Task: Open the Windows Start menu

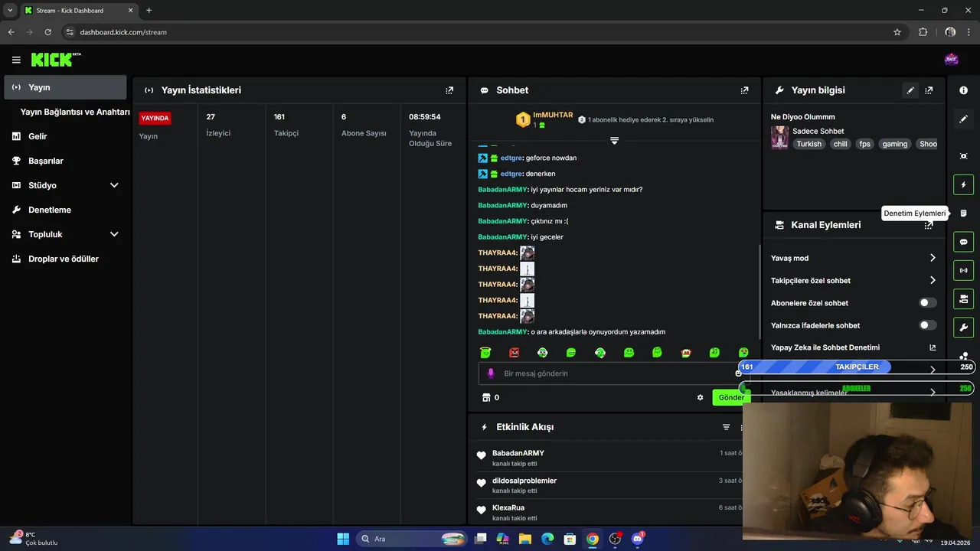Action: click(x=343, y=539)
